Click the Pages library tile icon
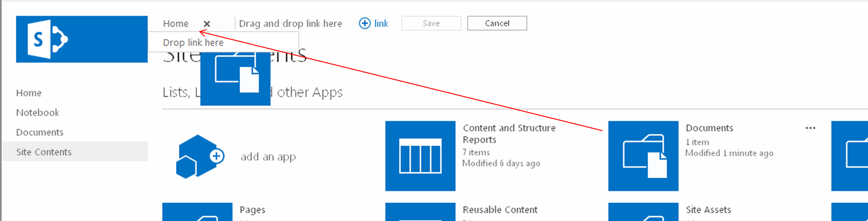The height and width of the screenshot is (221, 868). click(x=197, y=212)
